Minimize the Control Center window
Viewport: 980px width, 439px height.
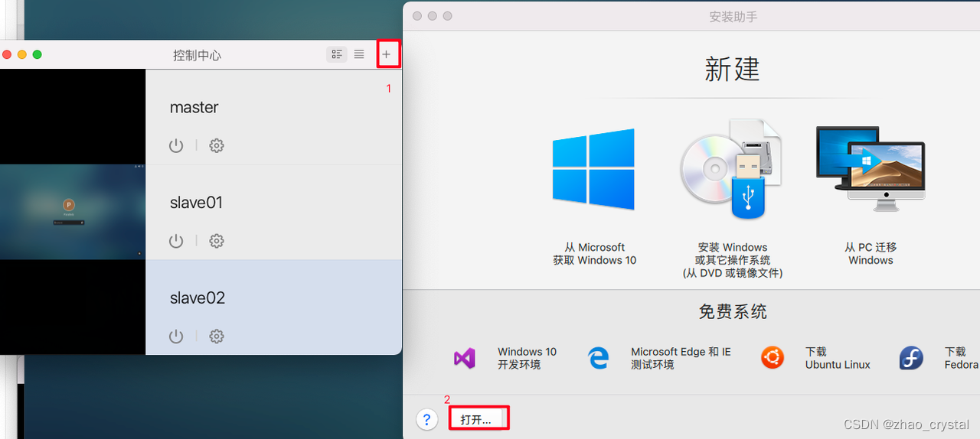(22, 54)
